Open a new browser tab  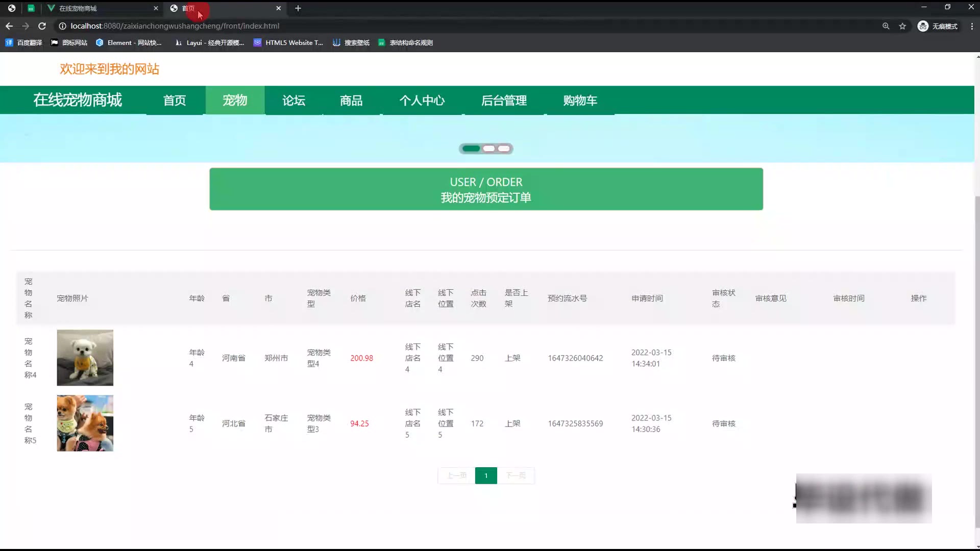click(x=298, y=8)
